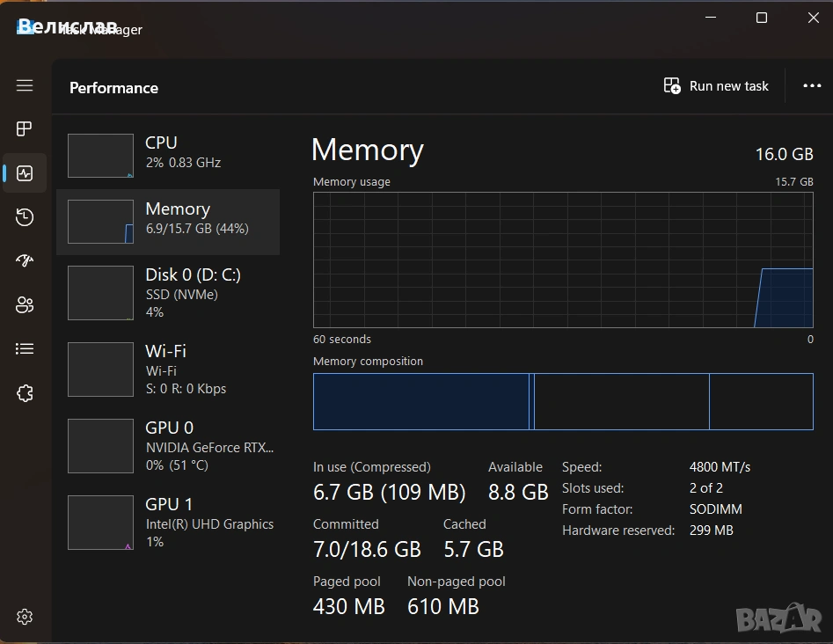Open Task Manager settings gear
This screenshot has width=833, height=644.
point(25,617)
